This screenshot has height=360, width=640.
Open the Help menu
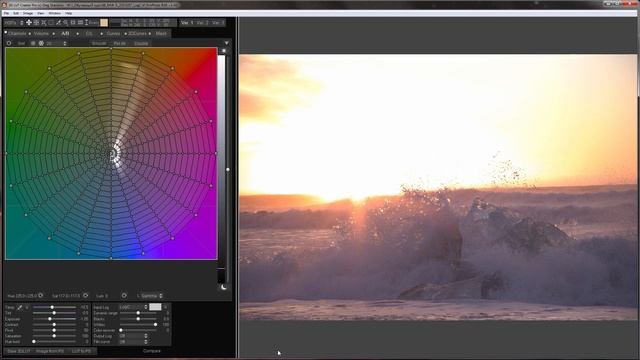pos(69,13)
